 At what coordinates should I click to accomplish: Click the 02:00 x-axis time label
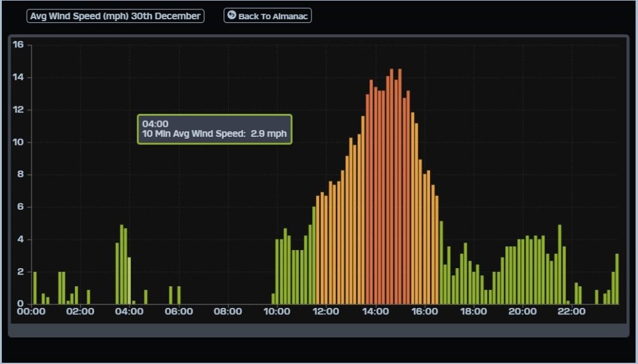pos(80,311)
